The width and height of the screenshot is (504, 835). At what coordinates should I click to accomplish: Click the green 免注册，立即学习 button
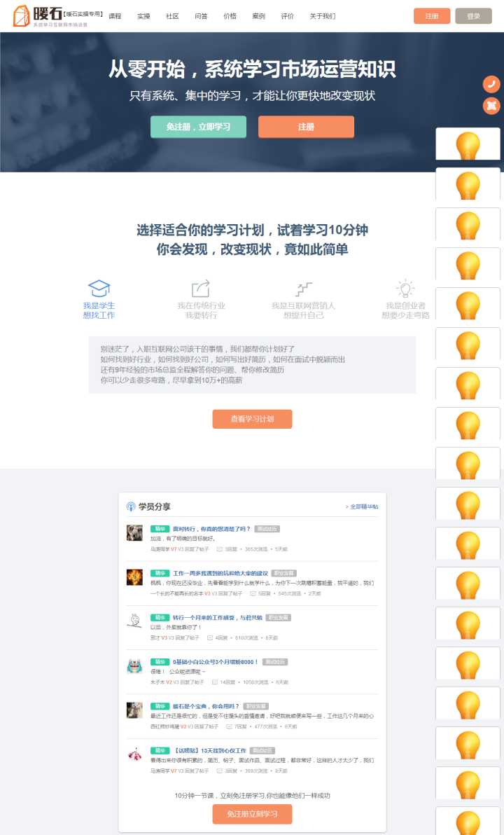(199, 127)
